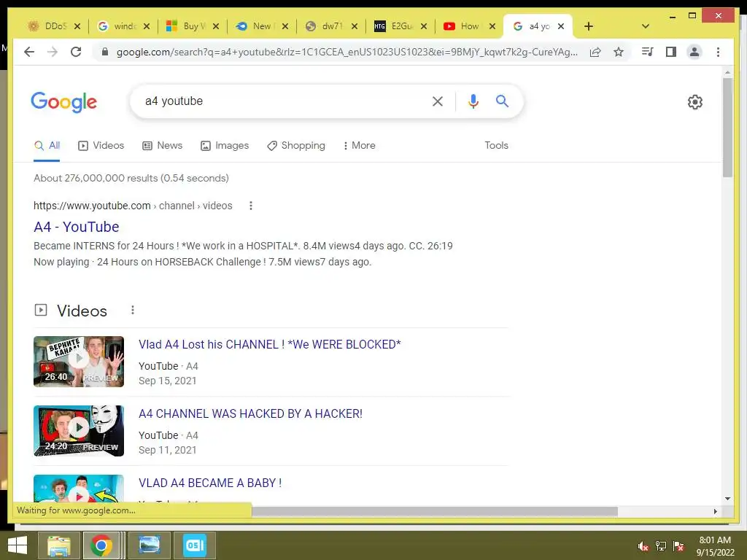
Task: Open the options beside the Videos heading
Action: [133, 311]
